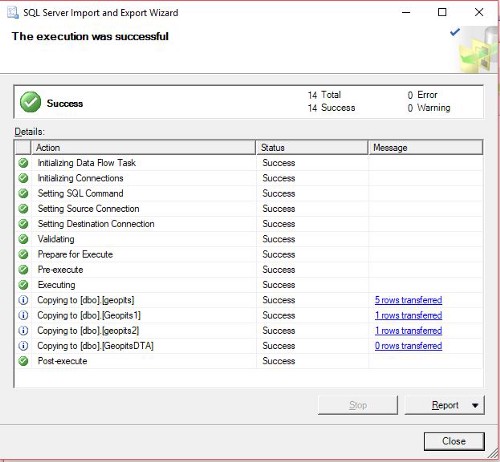Click the SQL Server wizard icon in the title bar
This screenshot has height=462, width=500.
[13, 13]
